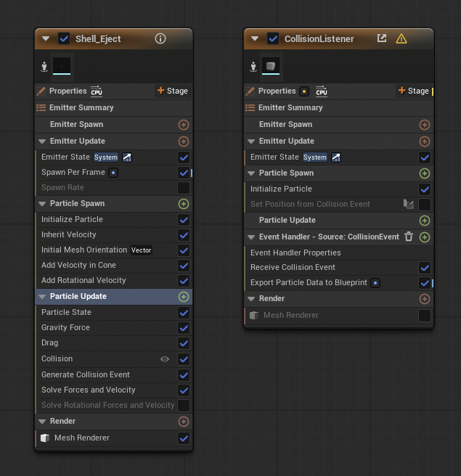
Task: Disable the Shell_Eject emitter checkbox
Action: pyautogui.click(x=64, y=39)
